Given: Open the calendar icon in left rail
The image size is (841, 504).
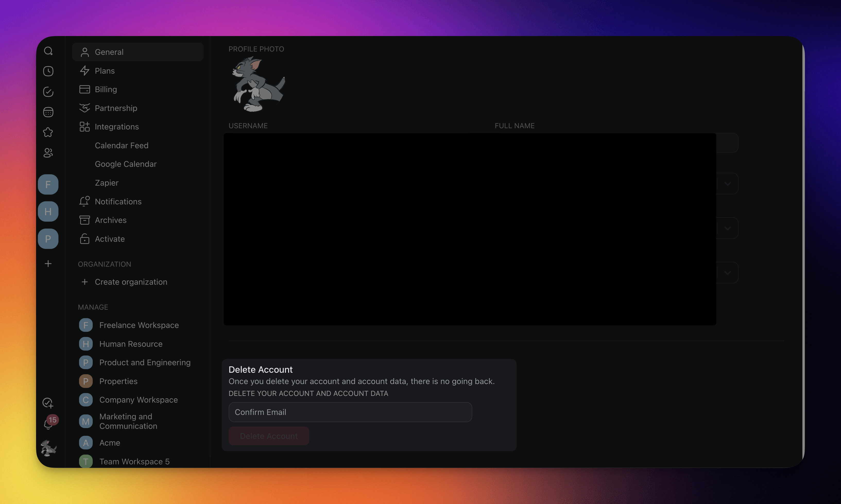Looking at the screenshot, I should point(48,112).
